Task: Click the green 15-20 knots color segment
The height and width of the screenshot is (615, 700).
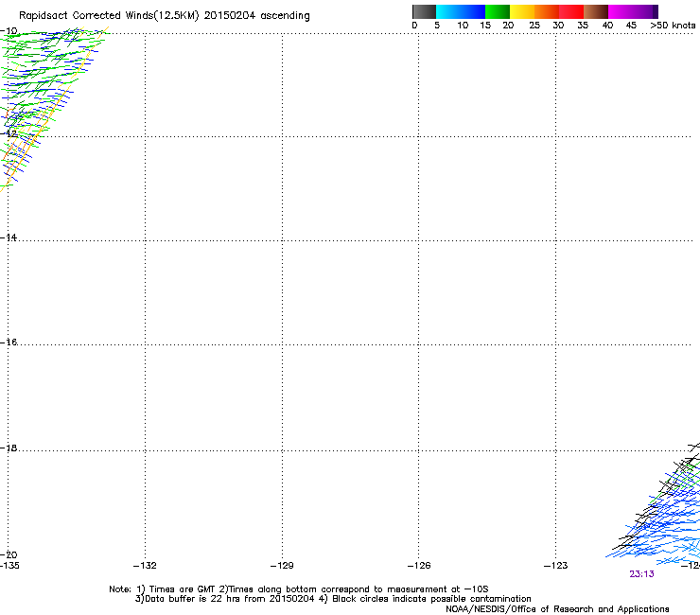Action: click(498, 11)
